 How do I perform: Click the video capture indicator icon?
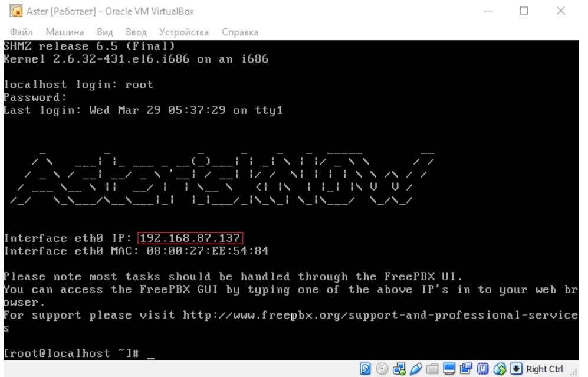tap(466, 369)
